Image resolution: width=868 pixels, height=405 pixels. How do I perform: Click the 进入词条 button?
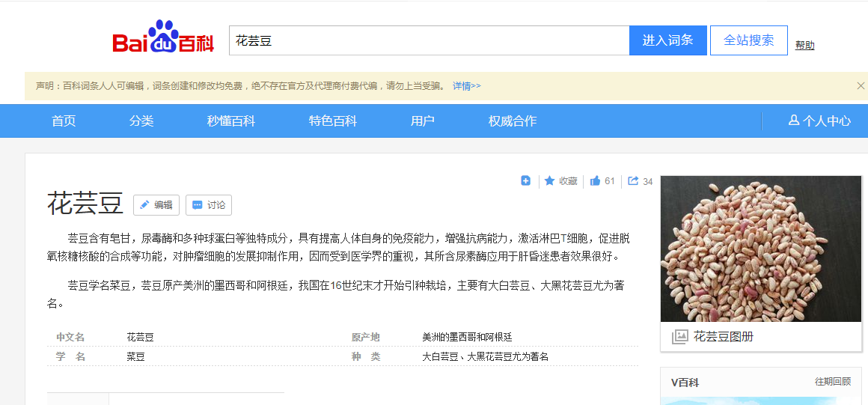tap(667, 40)
